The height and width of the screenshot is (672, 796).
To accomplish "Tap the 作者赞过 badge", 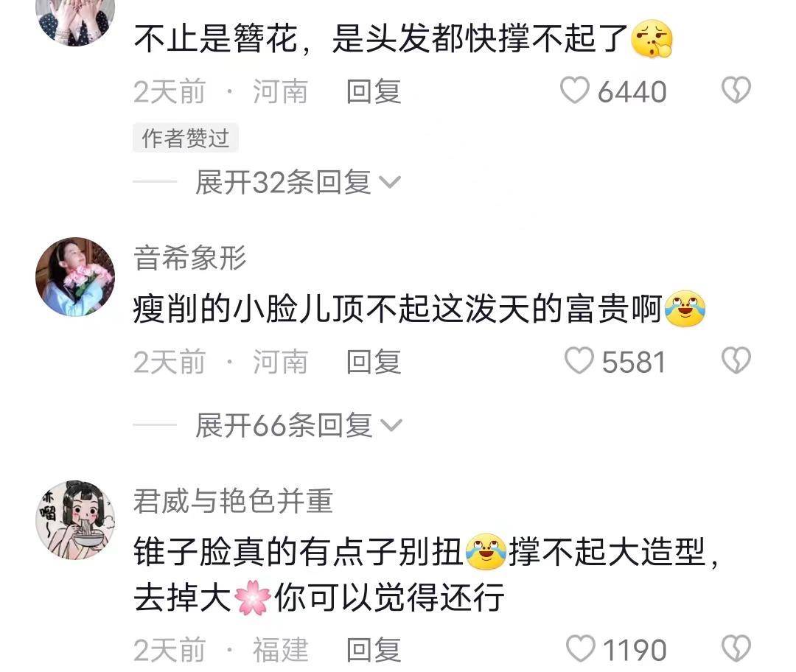I will point(185,138).
